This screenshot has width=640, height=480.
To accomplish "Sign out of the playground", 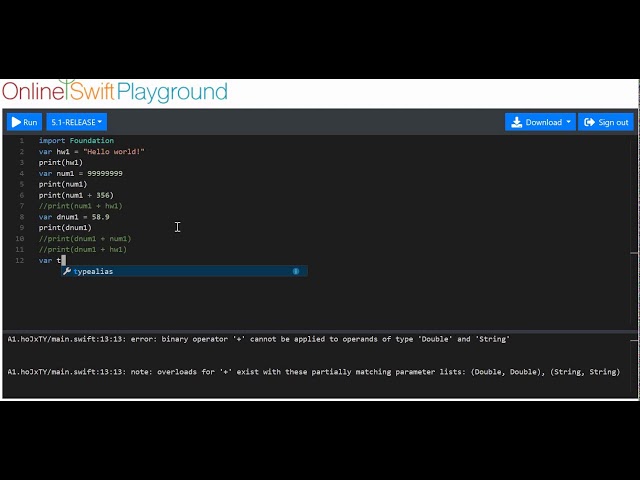I will 606,122.
